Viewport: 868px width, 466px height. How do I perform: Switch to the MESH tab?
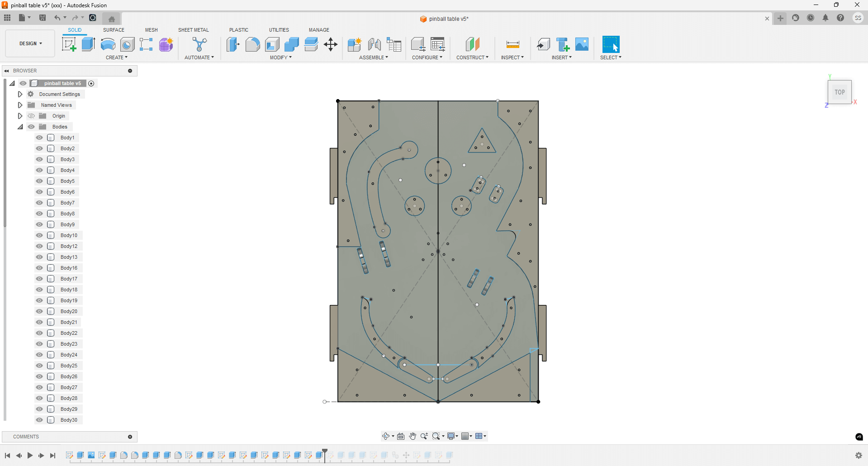(152, 30)
